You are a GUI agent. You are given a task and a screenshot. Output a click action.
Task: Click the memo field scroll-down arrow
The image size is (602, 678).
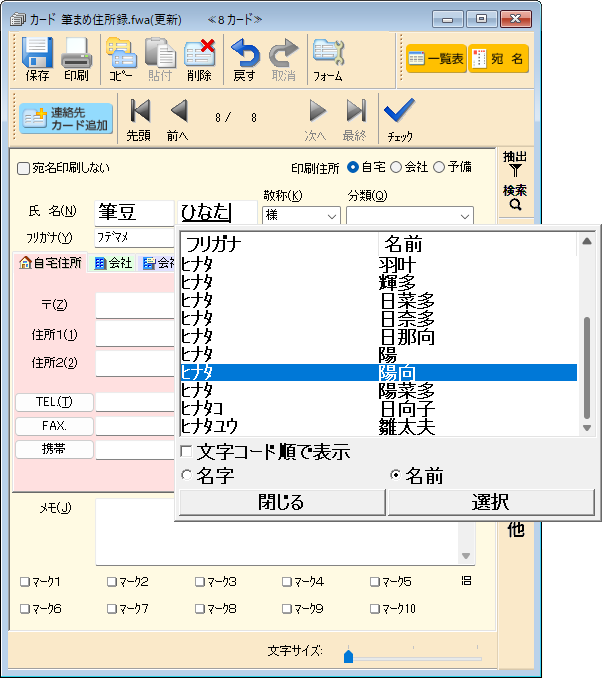pyautogui.click(x=466, y=556)
